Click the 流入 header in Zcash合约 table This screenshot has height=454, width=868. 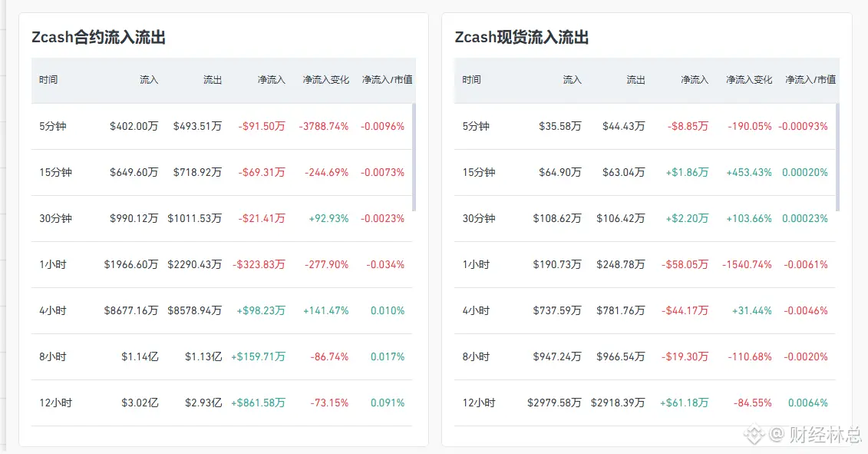tap(149, 80)
